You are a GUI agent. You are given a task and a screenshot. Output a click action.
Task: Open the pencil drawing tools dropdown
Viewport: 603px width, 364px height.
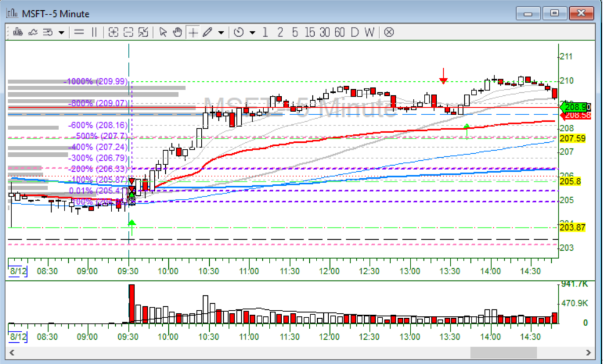pyautogui.click(x=221, y=33)
